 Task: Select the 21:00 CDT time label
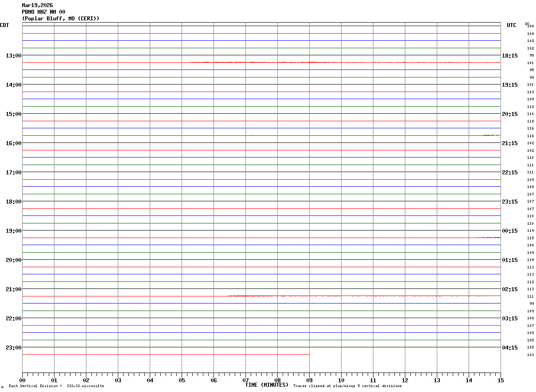point(14,289)
